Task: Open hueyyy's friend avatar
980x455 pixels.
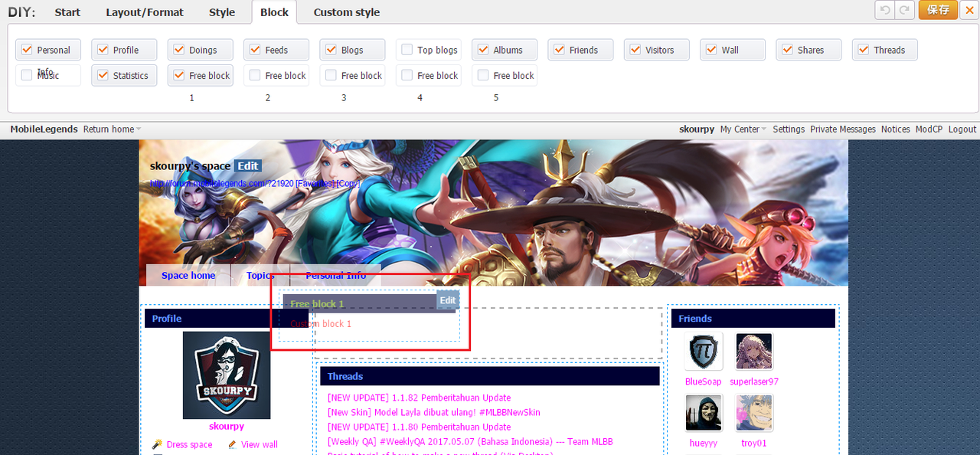Action: point(704,414)
